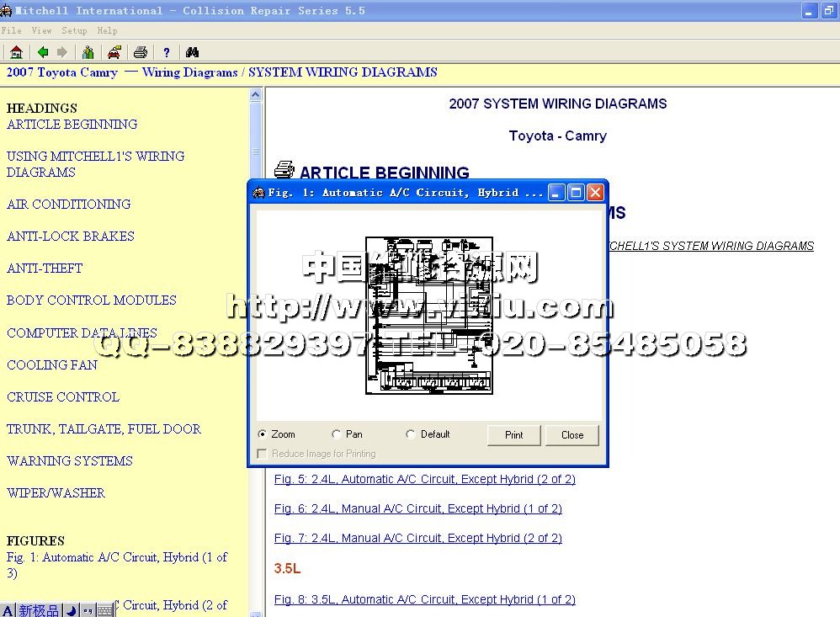The height and width of the screenshot is (617, 840).
Task: Open the Setup menu
Action: [74, 30]
